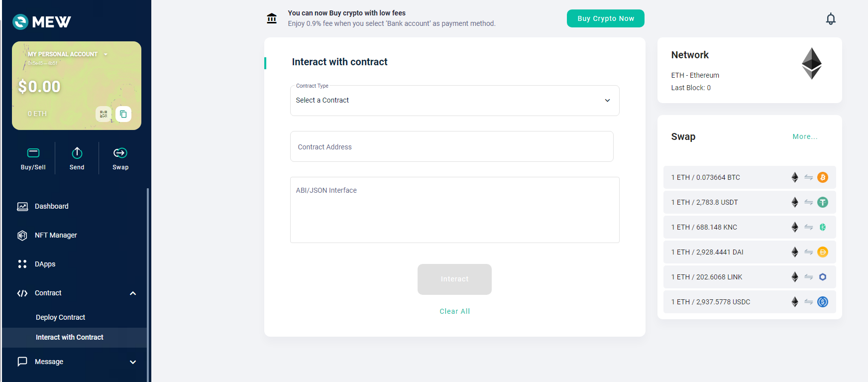Expand the Message menu section
The height and width of the screenshot is (382, 868).
click(x=133, y=362)
